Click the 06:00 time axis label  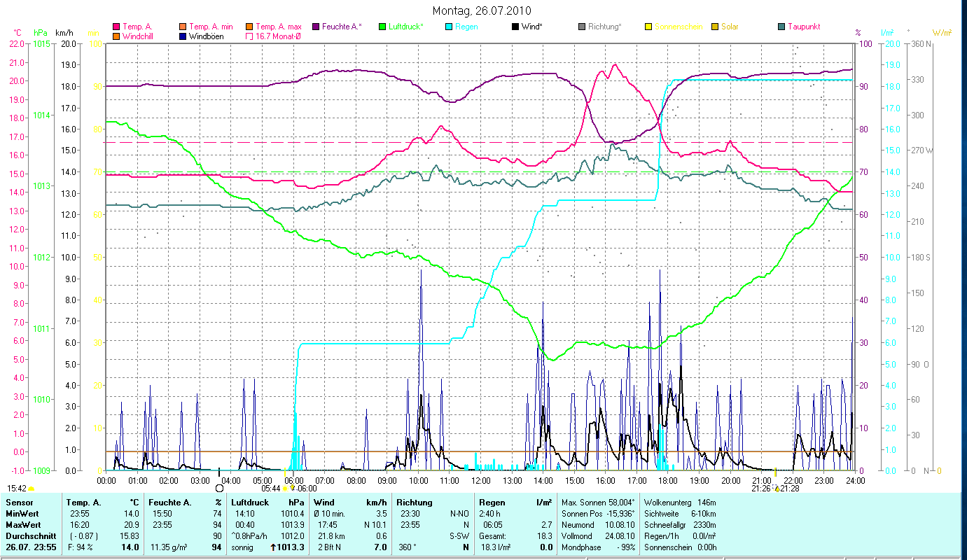(x=293, y=481)
